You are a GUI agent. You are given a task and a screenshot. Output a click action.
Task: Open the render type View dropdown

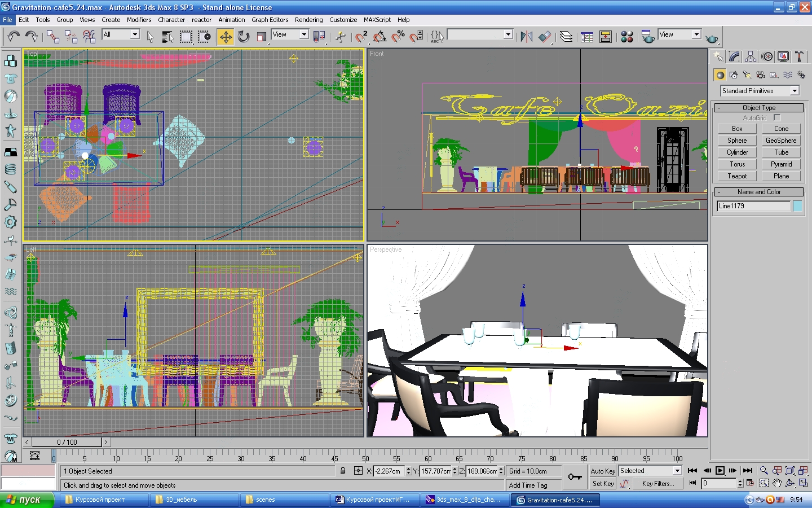(679, 34)
